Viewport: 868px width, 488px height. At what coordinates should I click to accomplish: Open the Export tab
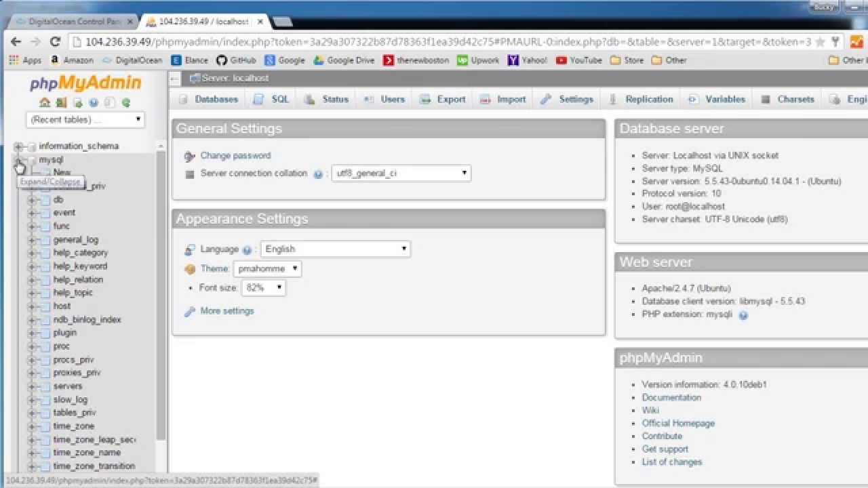pyautogui.click(x=443, y=100)
